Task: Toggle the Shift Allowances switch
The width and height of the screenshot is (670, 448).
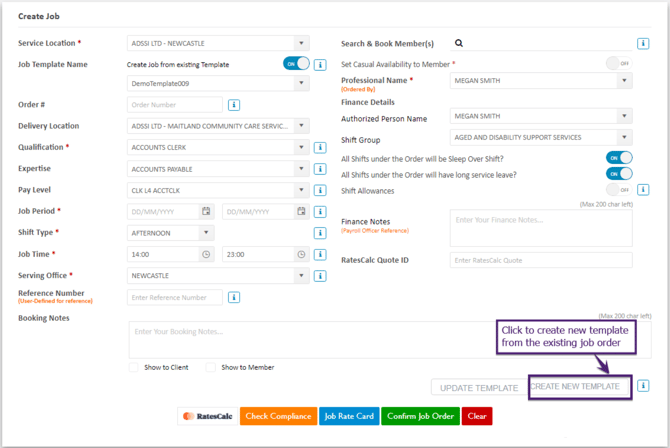Action: 619,189
